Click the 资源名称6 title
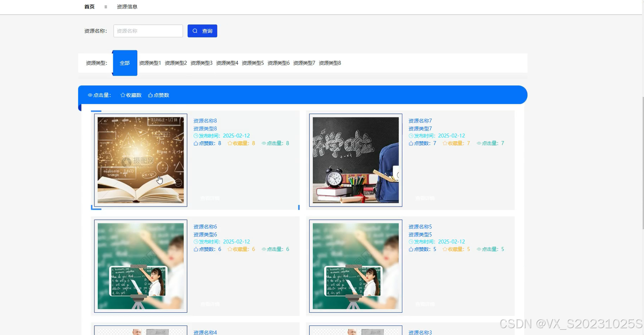 [x=205, y=227]
